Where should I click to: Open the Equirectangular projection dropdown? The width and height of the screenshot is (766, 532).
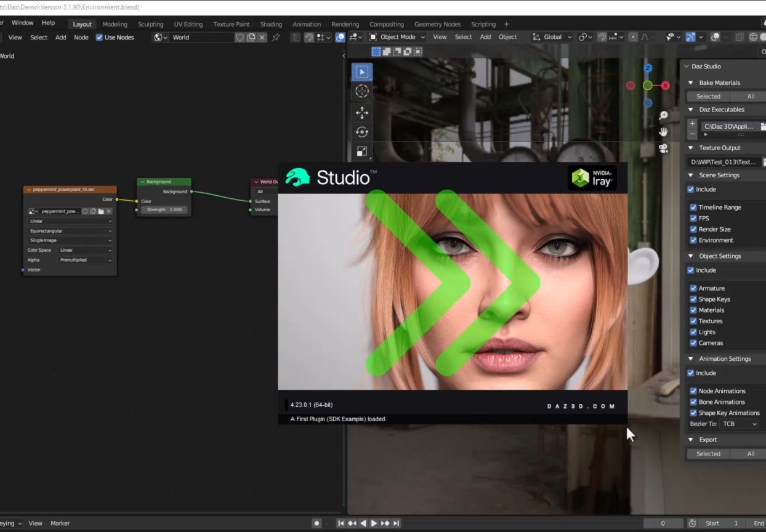(70, 231)
